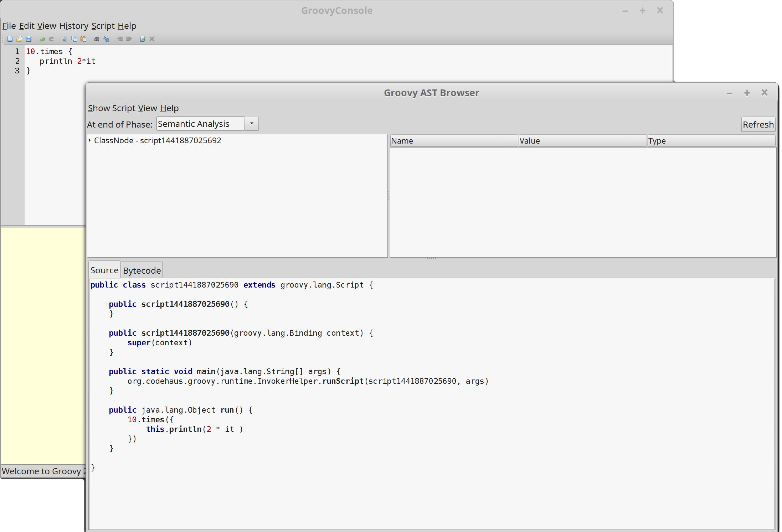This screenshot has width=782, height=532.
Task: Expand the ClassNode - script1441887025692 tree item
Action: click(x=89, y=140)
